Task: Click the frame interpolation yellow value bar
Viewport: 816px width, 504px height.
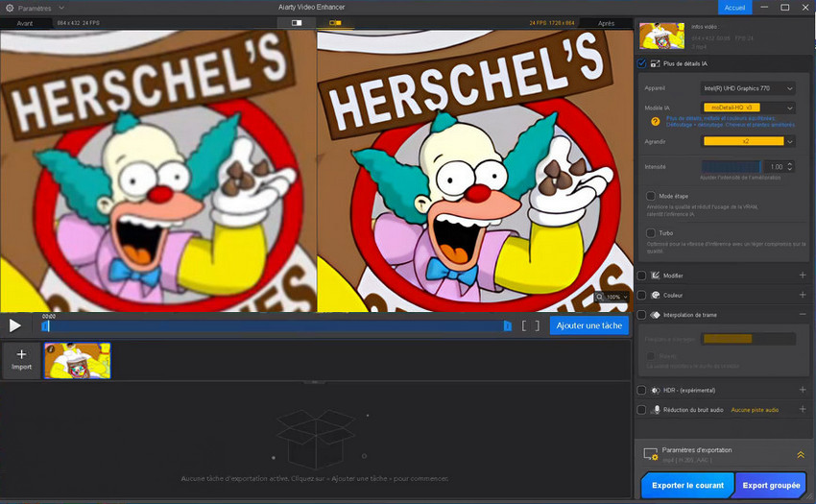Action: click(x=728, y=339)
